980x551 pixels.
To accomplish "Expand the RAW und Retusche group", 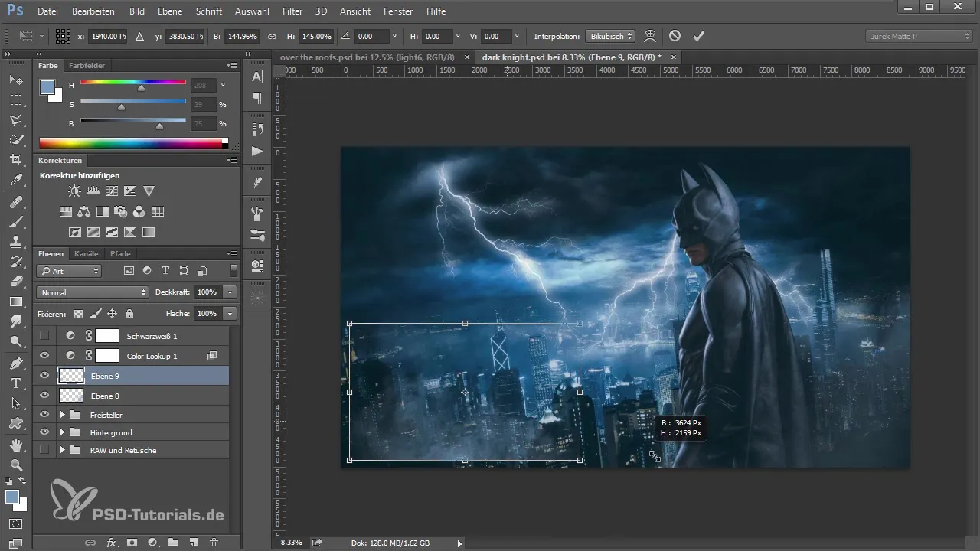I will pyautogui.click(x=62, y=450).
